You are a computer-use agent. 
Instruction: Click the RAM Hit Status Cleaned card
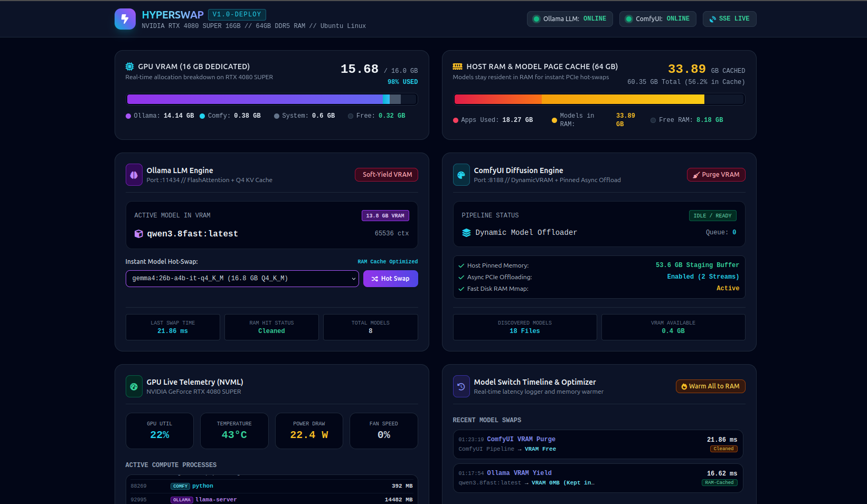click(x=271, y=327)
